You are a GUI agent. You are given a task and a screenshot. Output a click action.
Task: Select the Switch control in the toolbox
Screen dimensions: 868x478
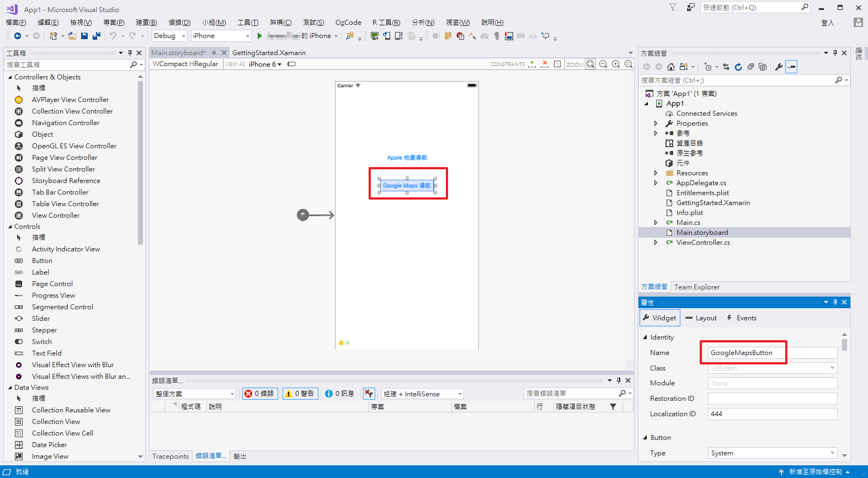coord(42,342)
